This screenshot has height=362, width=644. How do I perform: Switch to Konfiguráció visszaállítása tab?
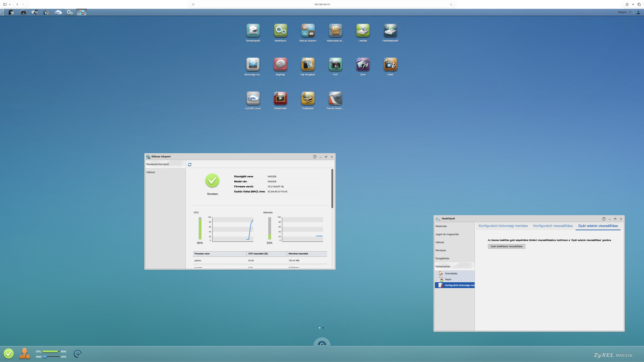pyautogui.click(x=553, y=226)
